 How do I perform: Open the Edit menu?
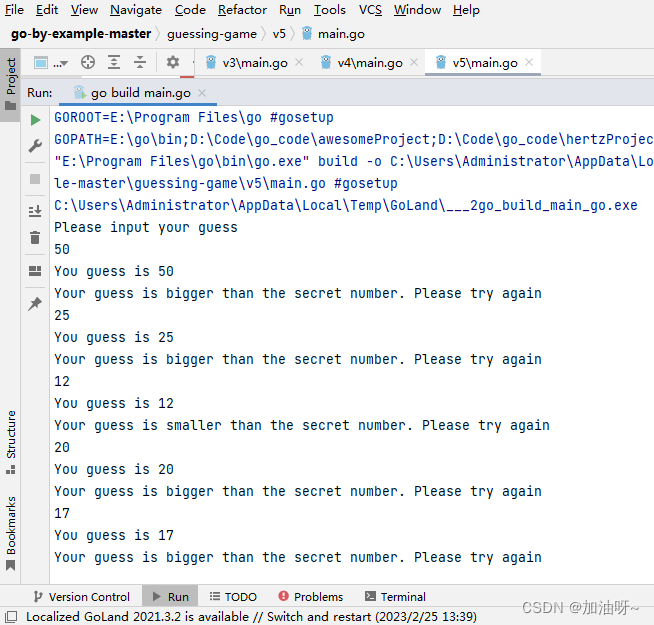point(47,10)
